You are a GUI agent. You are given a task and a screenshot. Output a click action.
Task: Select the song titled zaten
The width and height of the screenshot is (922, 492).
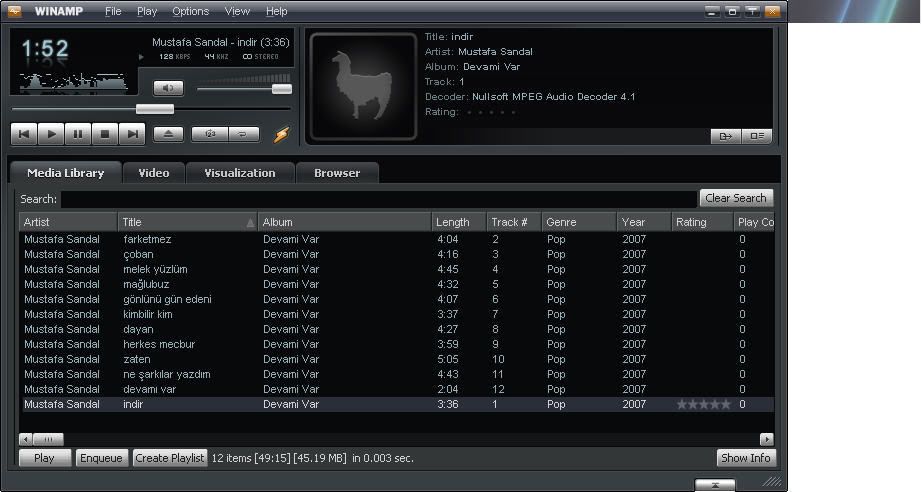pyautogui.click(x=397, y=359)
